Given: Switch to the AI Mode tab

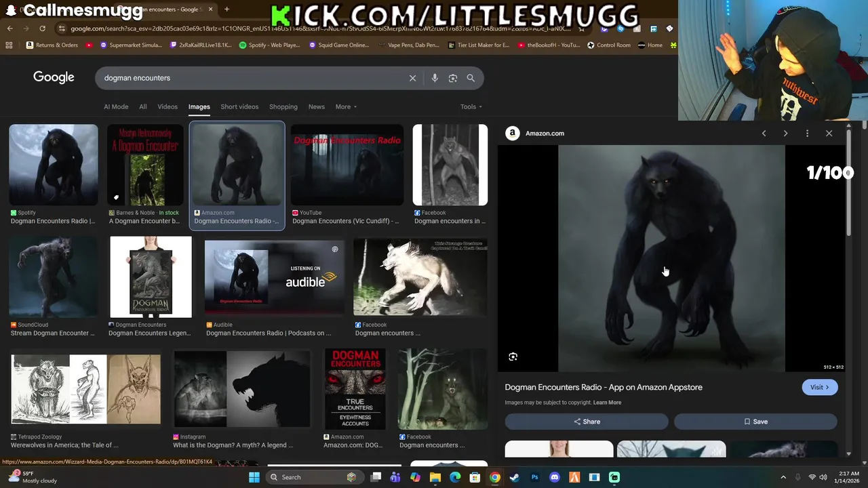Looking at the screenshot, I should pos(116,106).
